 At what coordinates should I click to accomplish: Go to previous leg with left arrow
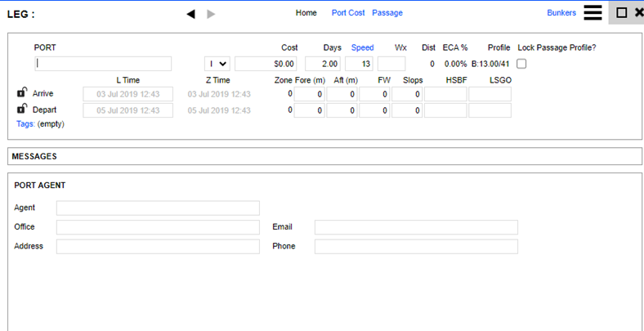click(x=191, y=14)
